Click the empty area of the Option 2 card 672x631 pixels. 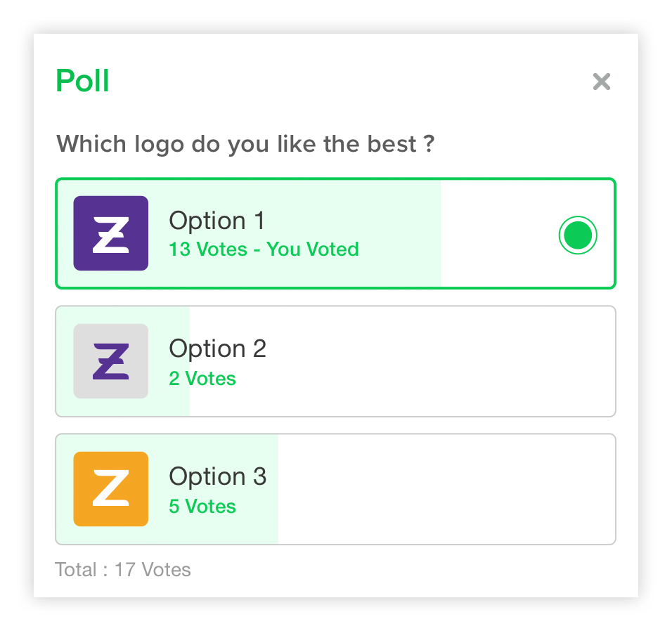click(436, 361)
